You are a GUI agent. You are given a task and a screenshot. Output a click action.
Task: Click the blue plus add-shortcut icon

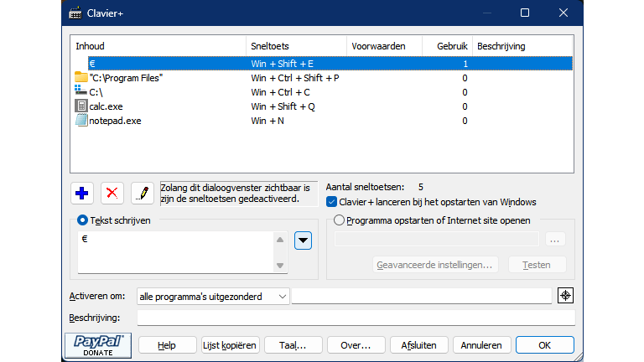pos(82,193)
